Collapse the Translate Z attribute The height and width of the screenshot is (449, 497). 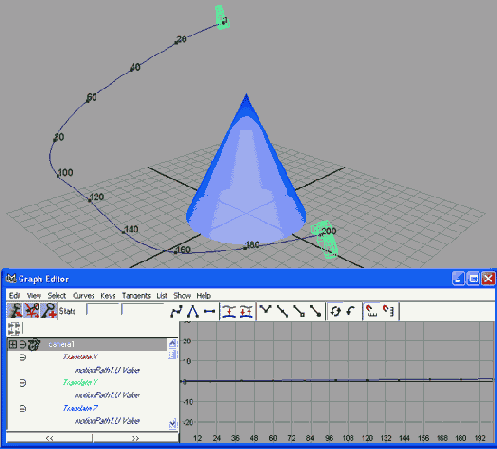(23, 408)
